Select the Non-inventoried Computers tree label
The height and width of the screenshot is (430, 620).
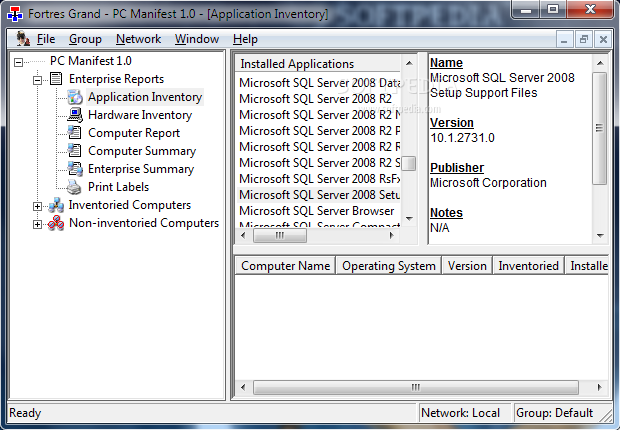click(x=144, y=223)
